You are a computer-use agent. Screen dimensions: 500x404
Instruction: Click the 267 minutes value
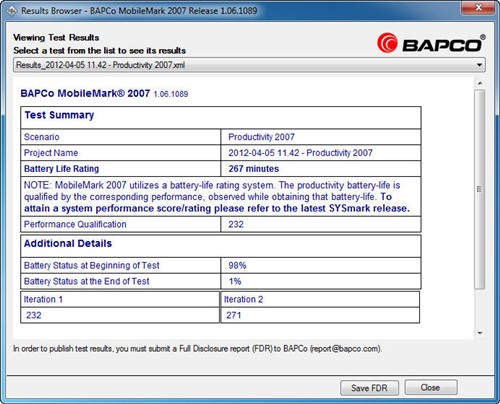(x=254, y=169)
